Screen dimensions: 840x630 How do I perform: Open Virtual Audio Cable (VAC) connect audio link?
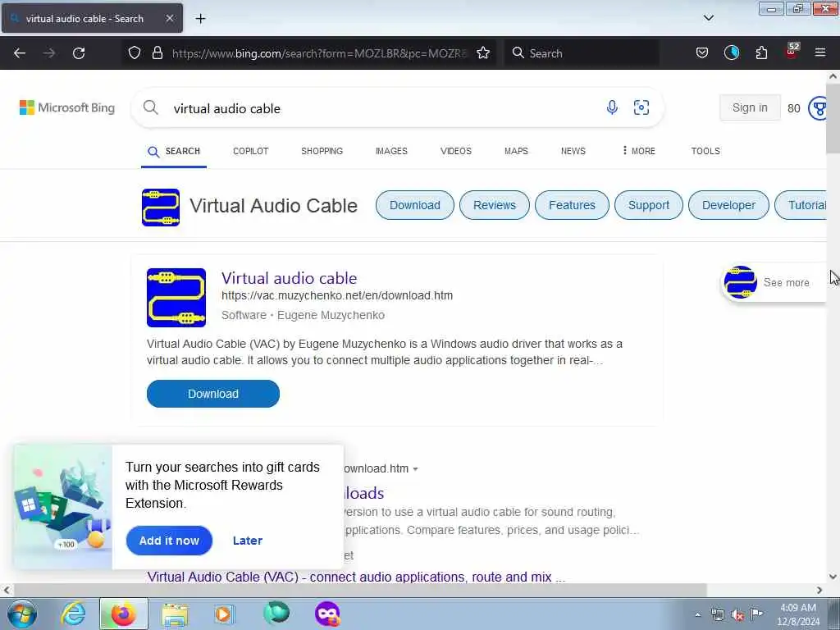[x=356, y=577]
